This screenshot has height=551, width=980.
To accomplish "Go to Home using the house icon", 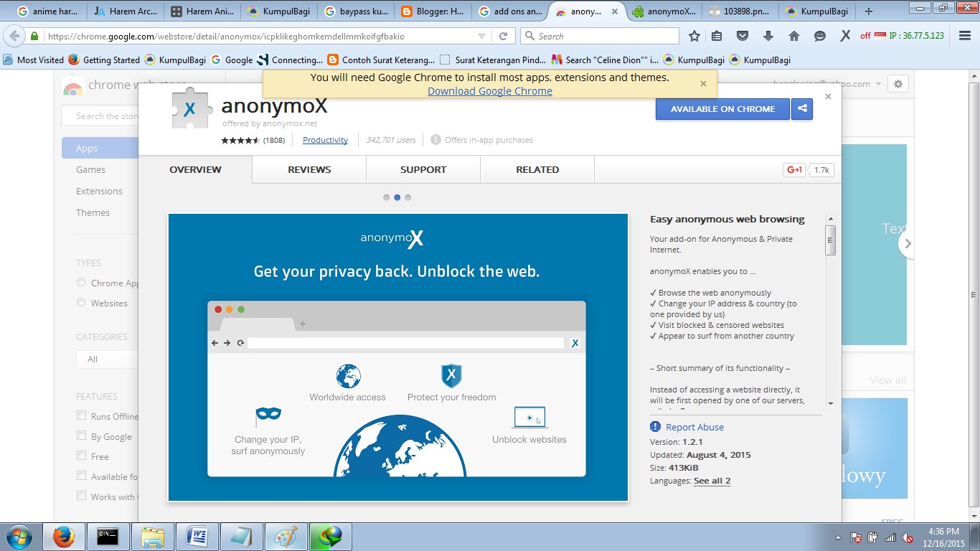I will 794,36.
